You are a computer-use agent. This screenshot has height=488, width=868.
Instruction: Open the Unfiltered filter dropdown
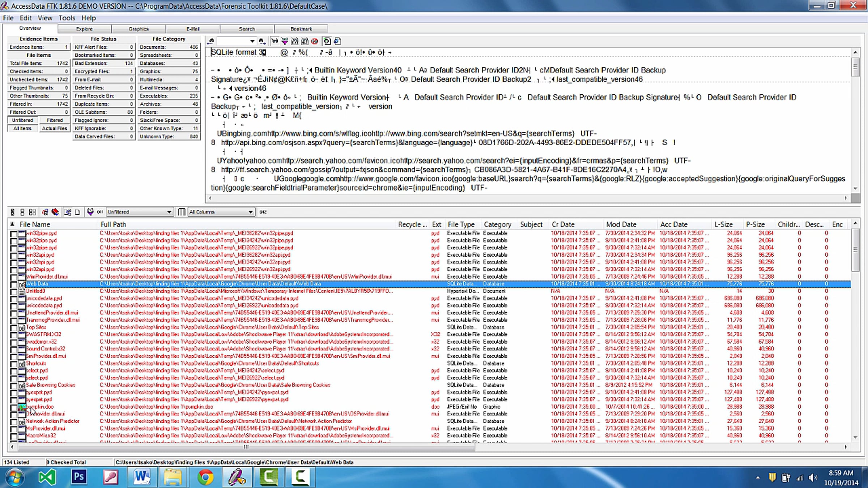point(169,212)
